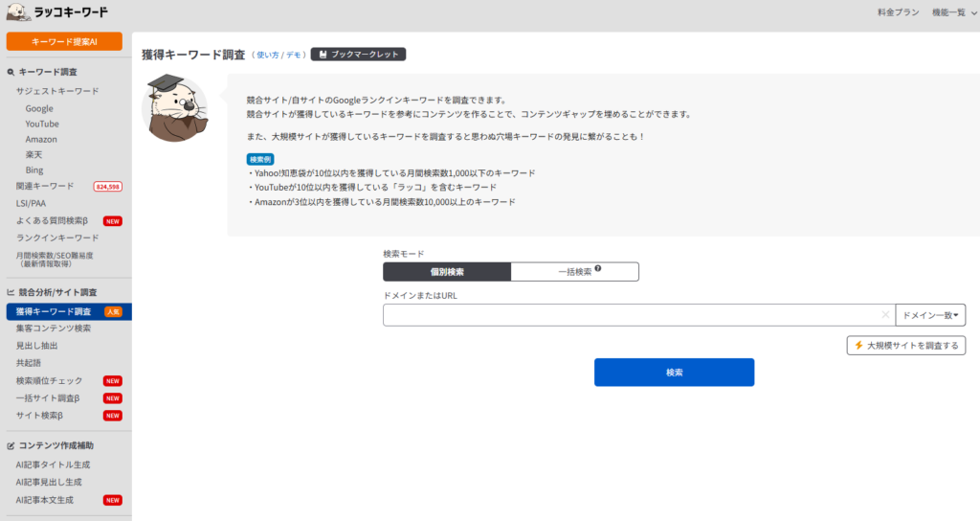Focus the ドメインまたはURL input field
The height and width of the screenshot is (521, 980).
(x=630, y=315)
